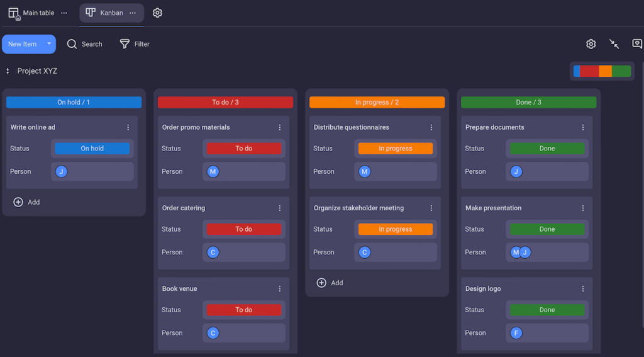Screen dimensions: 644x357
Task: Click M avatar on Order promo materials
Action: click(x=213, y=171)
